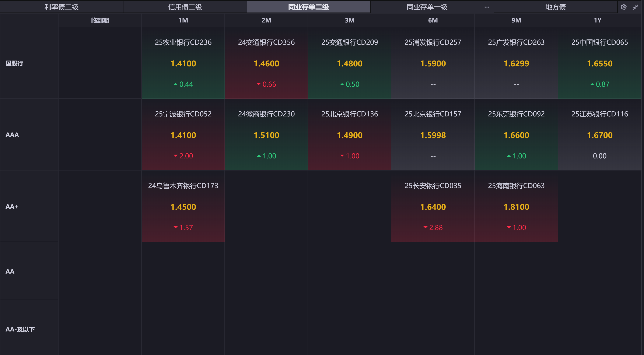
Task: Open the 25农业银行CD236 bond cell
Action: 183,42
